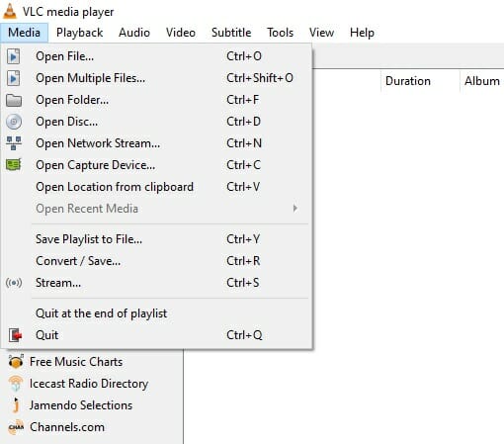Viewport: 504px width, 444px height.
Task: Open the Playback menu
Action: [x=80, y=33]
